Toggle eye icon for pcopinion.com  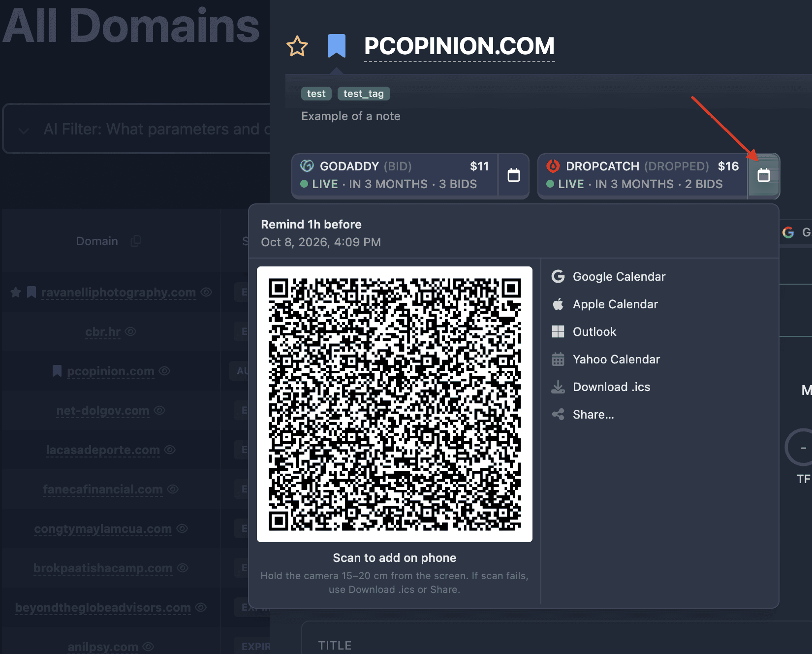pos(164,371)
